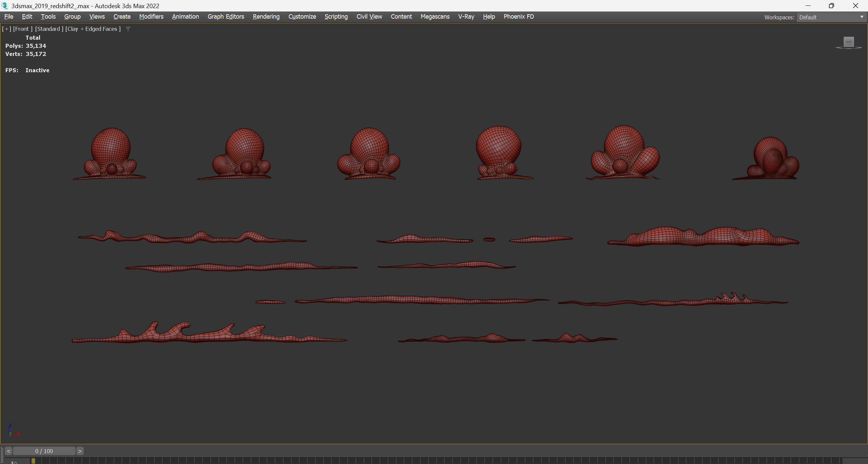The height and width of the screenshot is (464, 868).
Task: Click the ViewCube Front face
Action: tap(848, 42)
